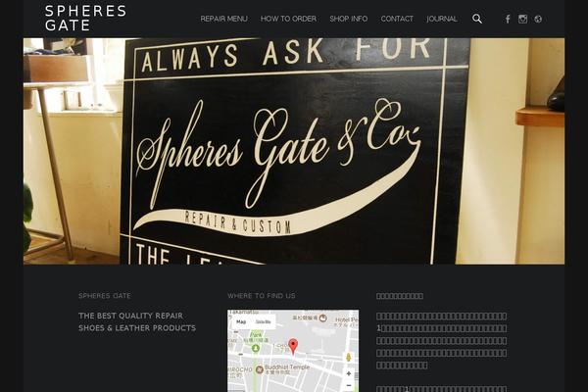Switch map to Map view
The image size is (588, 392).
click(241, 321)
